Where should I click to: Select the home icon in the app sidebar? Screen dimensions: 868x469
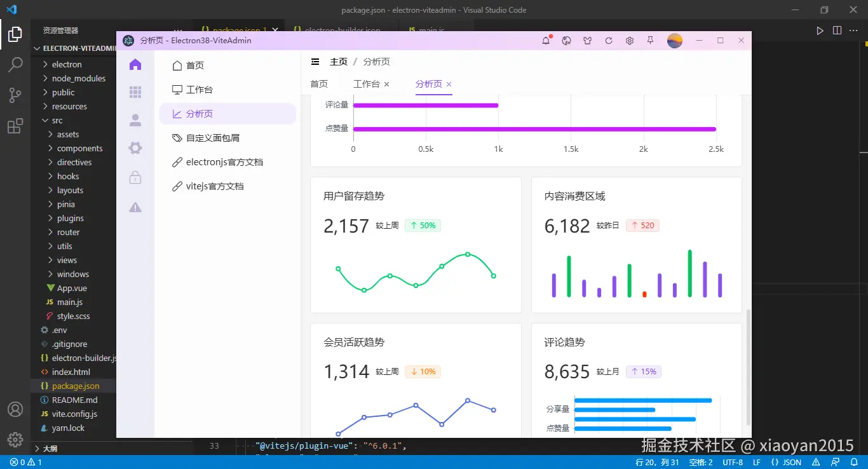[135, 64]
